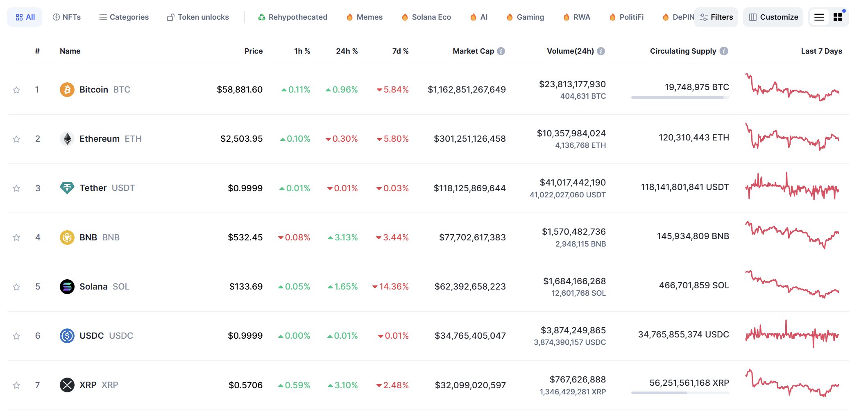Screen dimensions: 868x412
Task: Select the RWA category
Action: tap(577, 17)
